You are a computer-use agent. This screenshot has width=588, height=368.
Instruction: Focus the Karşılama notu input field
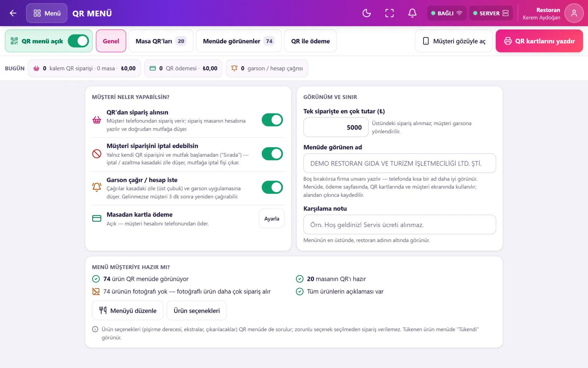coord(399,224)
